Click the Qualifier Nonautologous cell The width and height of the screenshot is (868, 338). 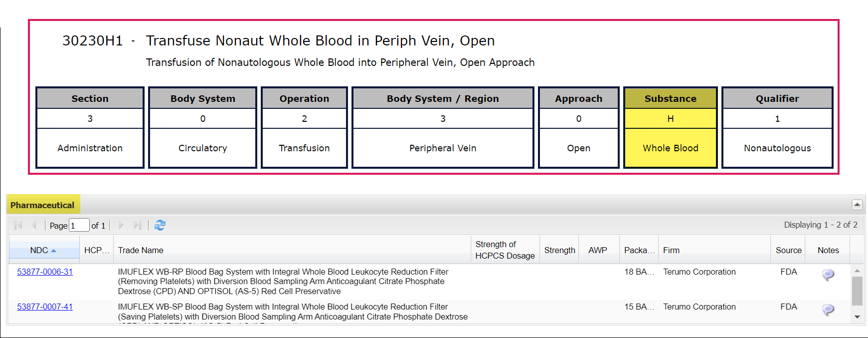[x=777, y=148]
